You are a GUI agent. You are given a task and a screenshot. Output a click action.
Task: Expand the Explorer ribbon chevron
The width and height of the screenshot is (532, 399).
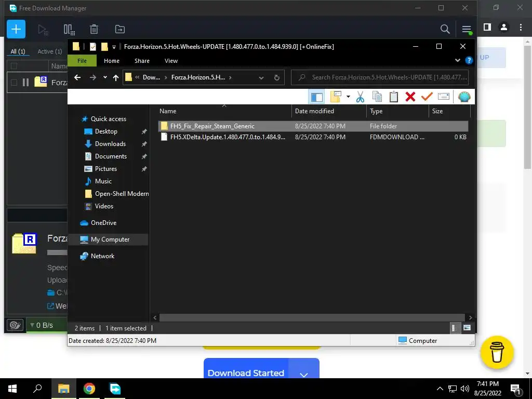click(x=457, y=60)
